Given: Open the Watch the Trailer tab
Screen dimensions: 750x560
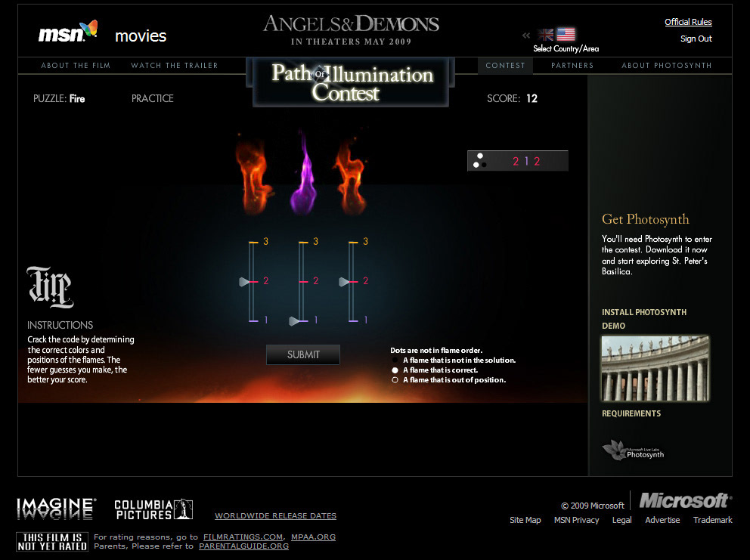Looking at the screenshot, I should (174, 66).
